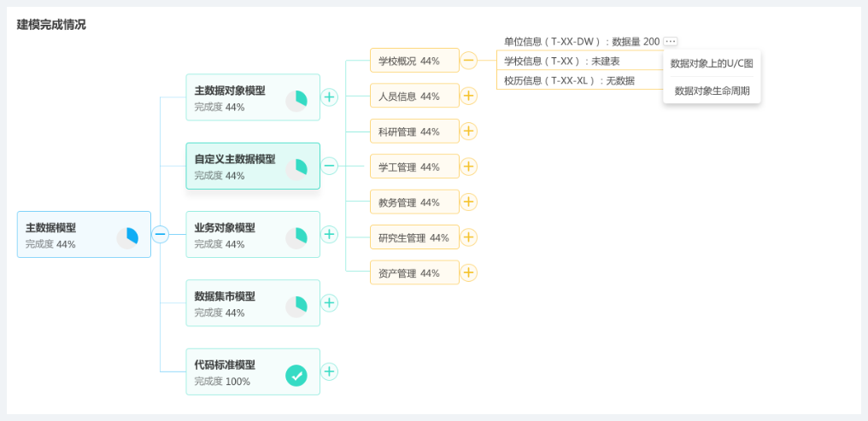868x421 pixels.
Task: Select the 代码标准模型 card
Action: click(x=253, y=371)
